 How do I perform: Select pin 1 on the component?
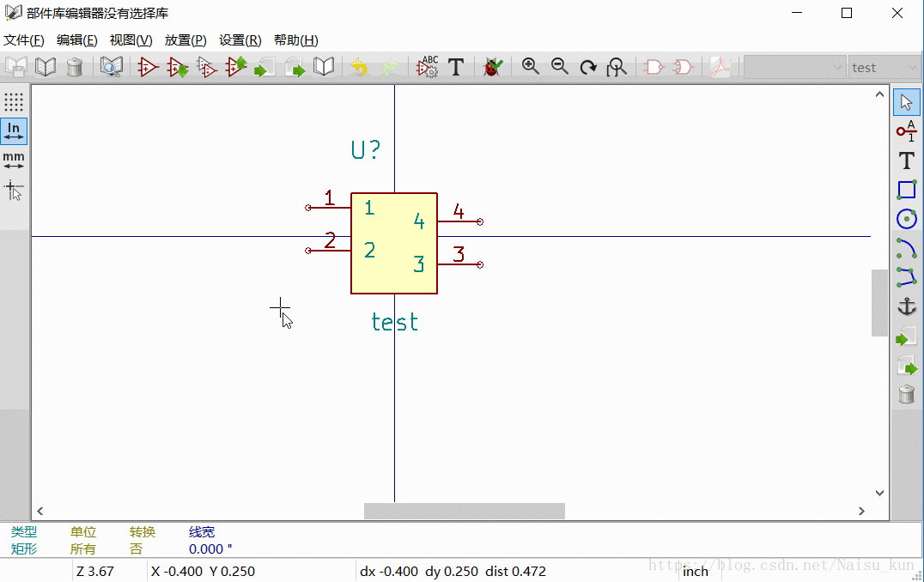328,208
